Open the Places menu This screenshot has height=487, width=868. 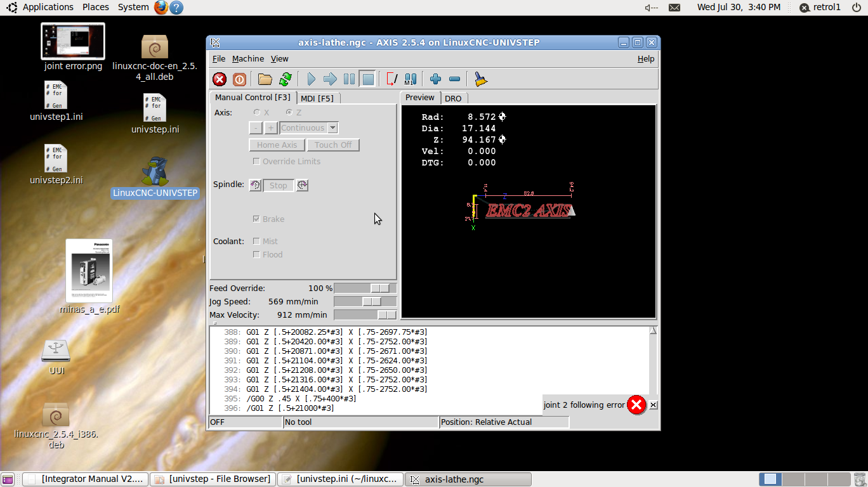(96, 8)
